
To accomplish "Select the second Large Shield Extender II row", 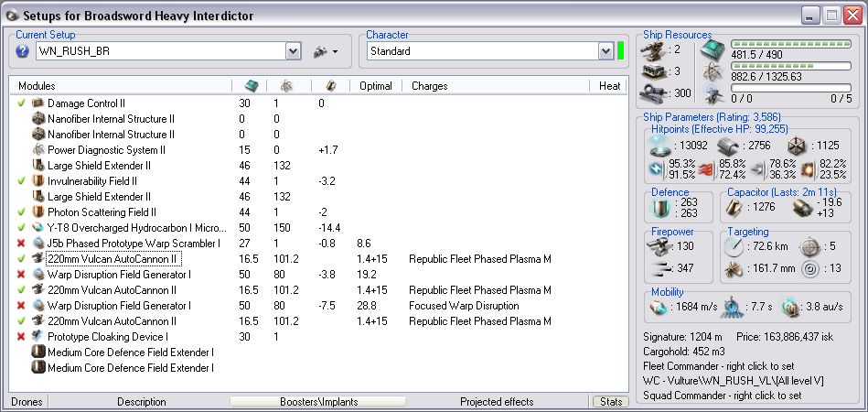I will tap(319, 196).
